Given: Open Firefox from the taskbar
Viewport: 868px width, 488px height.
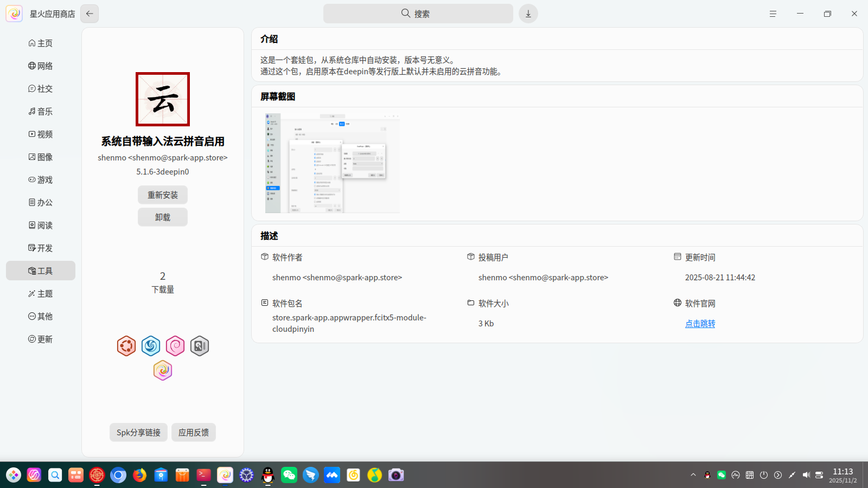Looking at the screenshot, I should point(140,475).
